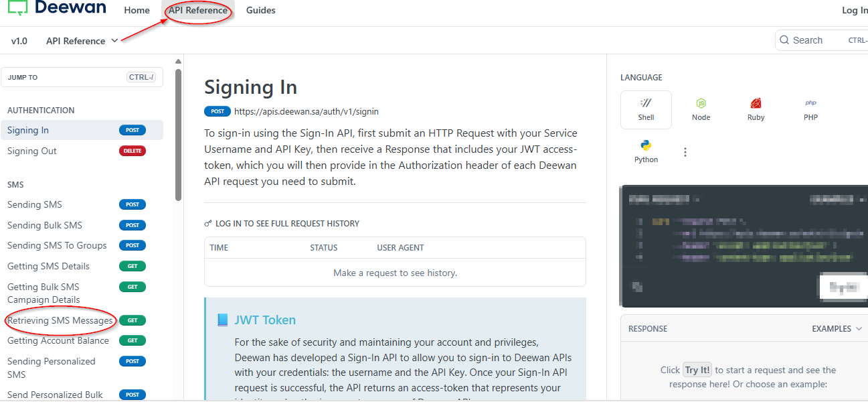Click Log in to see full request history

pyautogui.click(x=287, y=224)
